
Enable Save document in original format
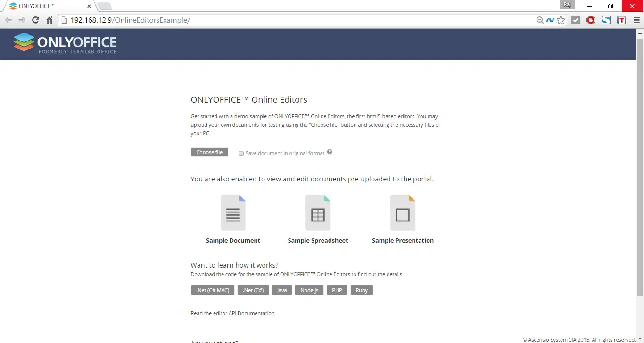[241, 154]
